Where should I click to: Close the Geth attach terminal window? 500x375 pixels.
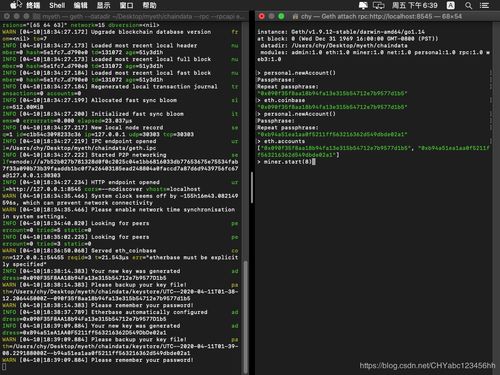tap(262, 16)
